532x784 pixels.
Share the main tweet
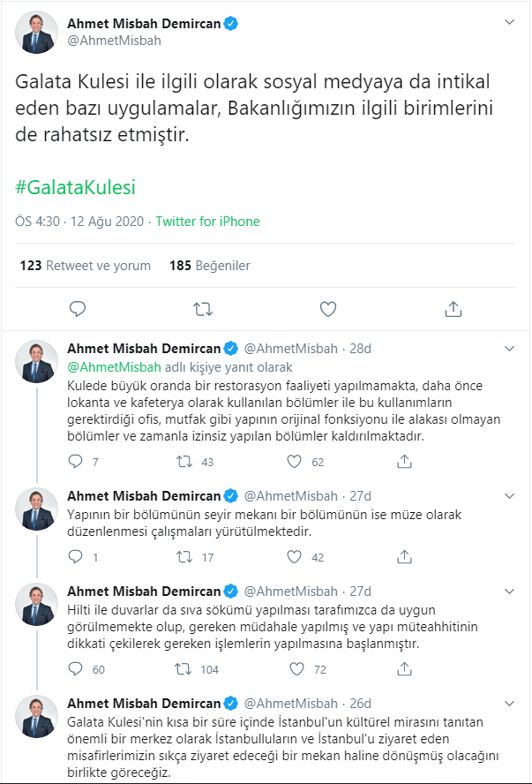click(x=453, y=309)
